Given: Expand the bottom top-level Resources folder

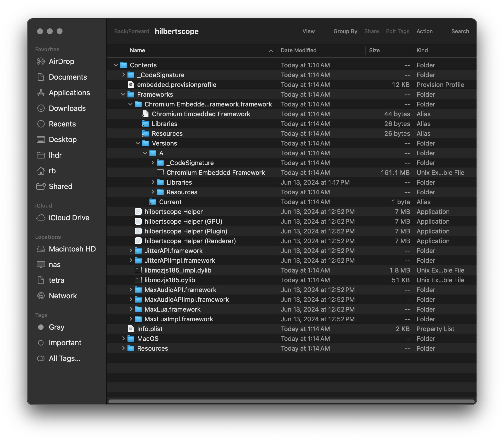Looking at the screenshot, I should pos(123,348).
